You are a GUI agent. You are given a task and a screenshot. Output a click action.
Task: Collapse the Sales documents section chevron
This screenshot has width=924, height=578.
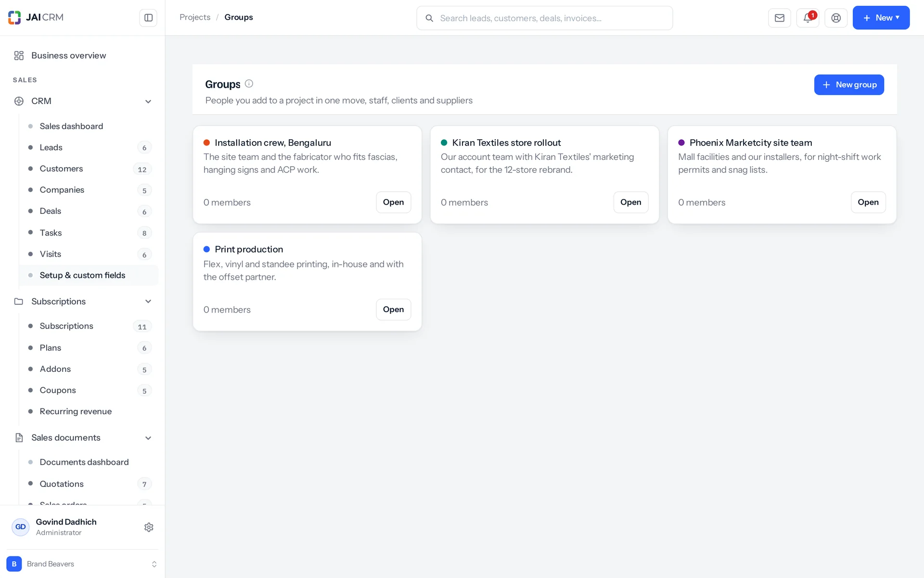point(148,438)
